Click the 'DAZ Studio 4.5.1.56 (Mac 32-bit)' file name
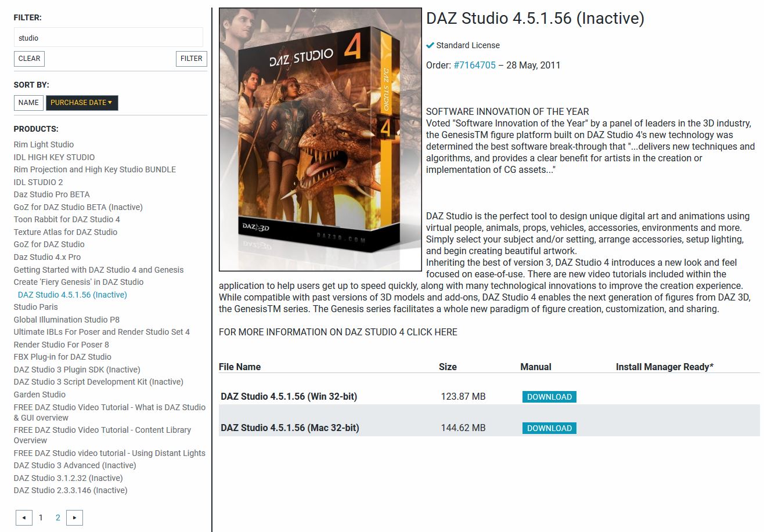 coord(290,428)
